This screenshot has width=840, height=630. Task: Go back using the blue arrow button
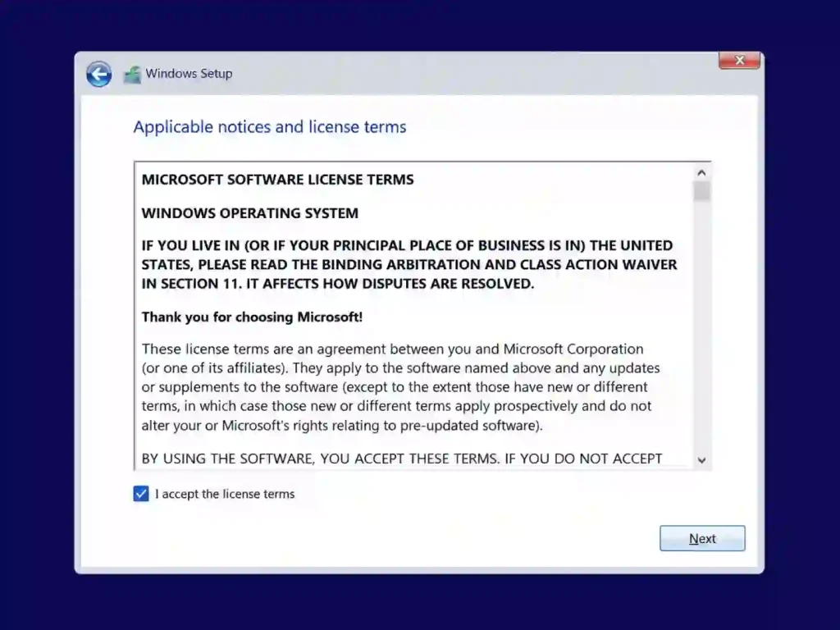tap(99, 74)
